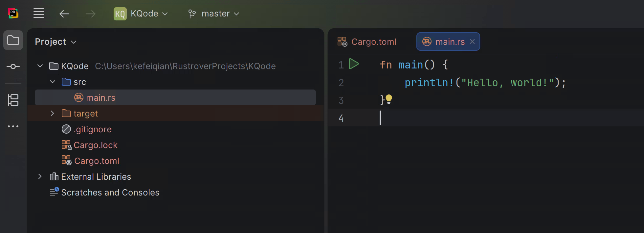Open the main hamburger menu
The height and width of the screenshot is (233, 644).
[x=39, y=13]
